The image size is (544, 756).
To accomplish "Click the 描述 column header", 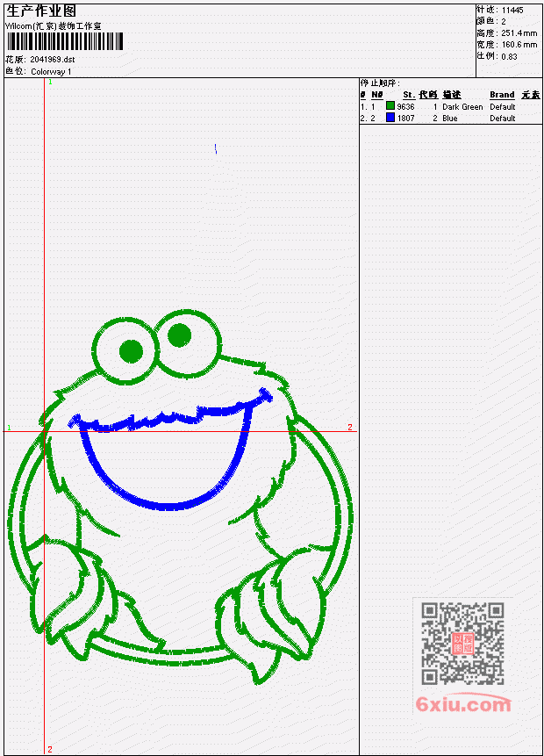I will tap(452, 95).
